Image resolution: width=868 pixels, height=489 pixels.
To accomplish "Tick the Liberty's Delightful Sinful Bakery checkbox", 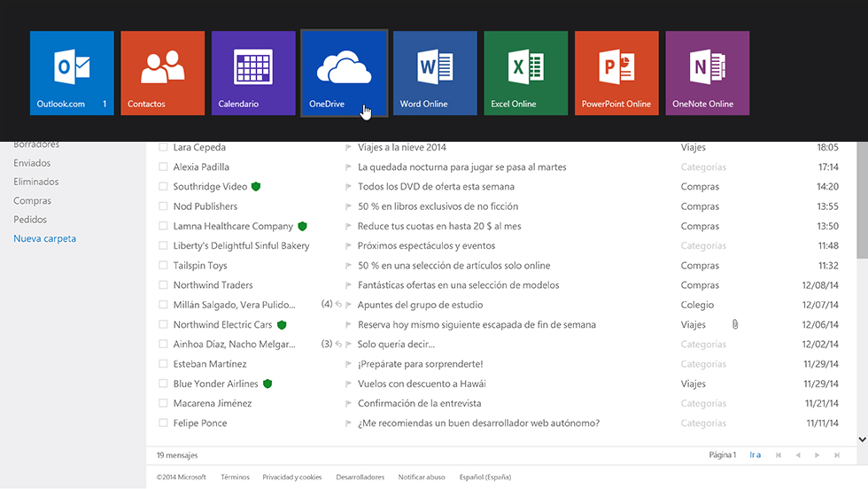I will click(163, 245).
